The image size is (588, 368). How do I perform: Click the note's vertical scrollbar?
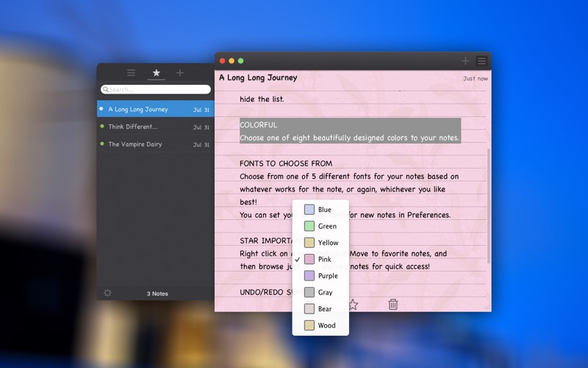coord(489,206)
